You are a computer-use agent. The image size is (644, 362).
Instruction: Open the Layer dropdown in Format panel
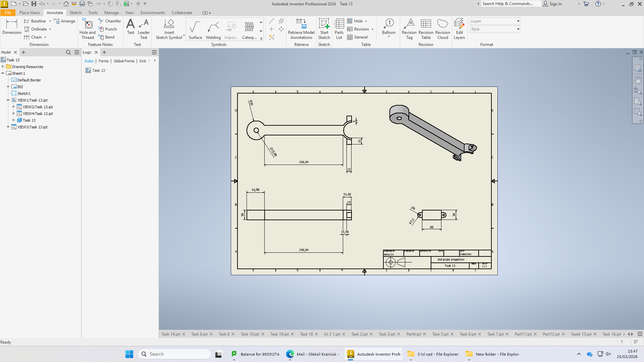(495, 21)
